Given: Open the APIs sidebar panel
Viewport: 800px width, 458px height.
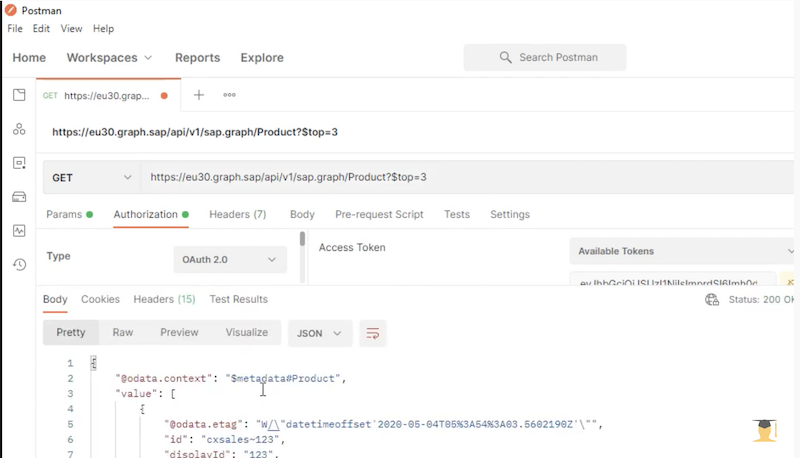Looking at the screenshot, I should click(x=18, y=129).
